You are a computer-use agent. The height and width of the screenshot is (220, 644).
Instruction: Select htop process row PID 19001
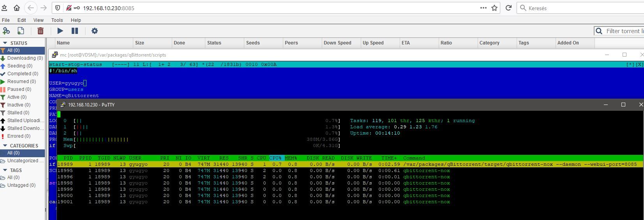350,202
